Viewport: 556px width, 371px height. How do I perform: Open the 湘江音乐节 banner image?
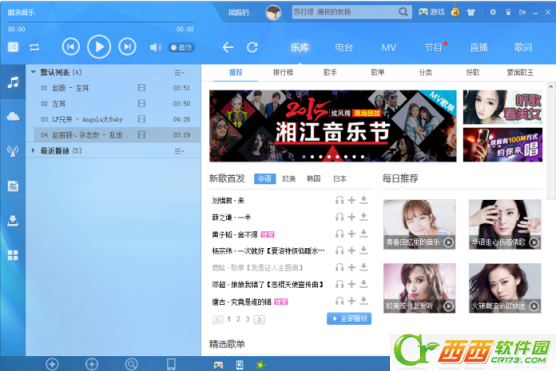pyautogui.click(x=333, y=126)
